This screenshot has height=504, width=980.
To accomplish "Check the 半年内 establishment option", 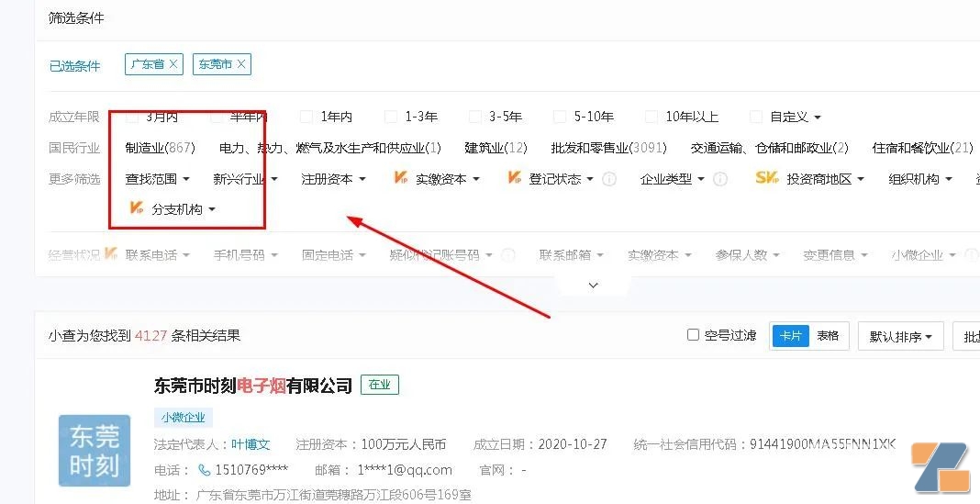I will 217,117.
